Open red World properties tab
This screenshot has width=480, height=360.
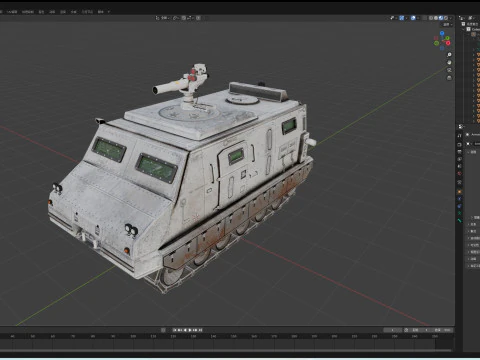tap(459, 173)
